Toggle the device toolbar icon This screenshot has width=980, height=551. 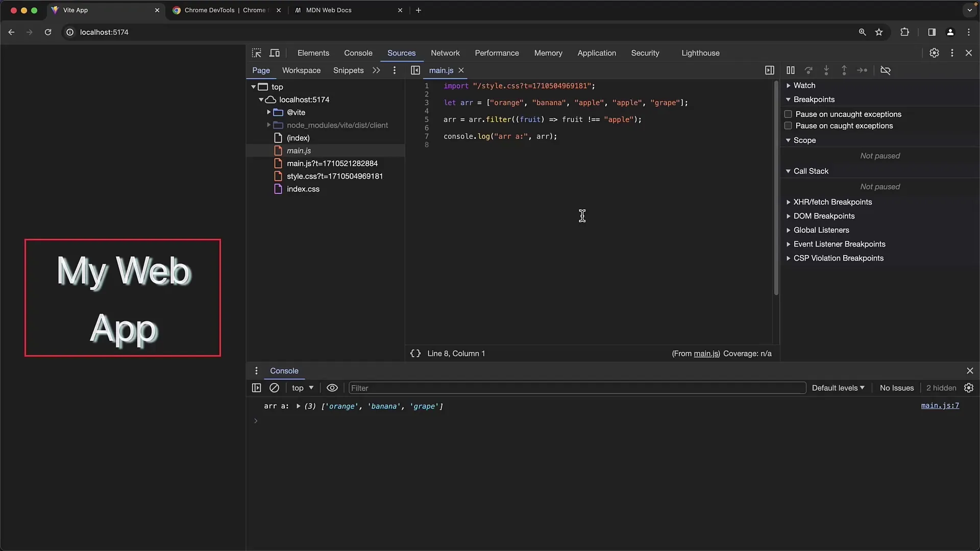coord(275,53)
